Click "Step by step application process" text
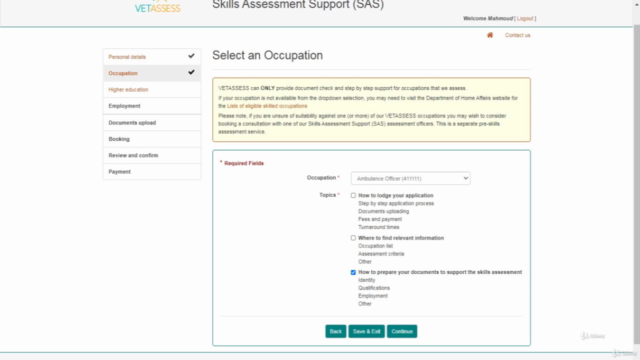The height and width of the screenshot is (360, 640). click(396, 203)
